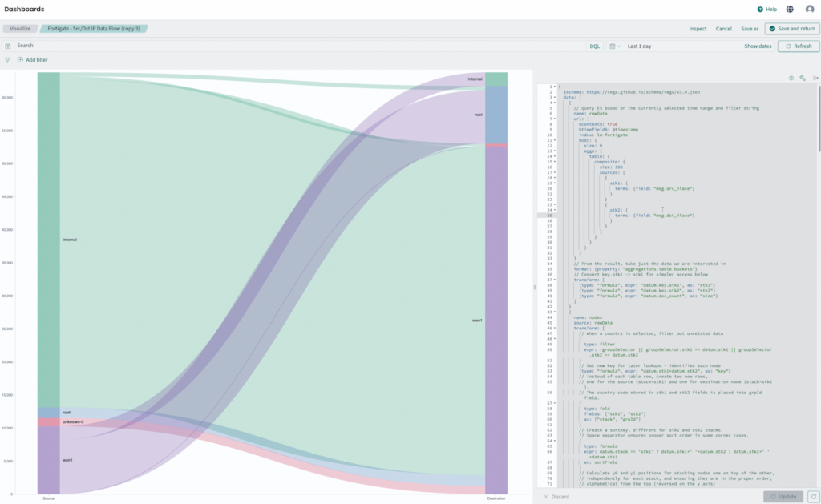
Task: Fold the stk1 block at line 19
Action: [555, 183]
